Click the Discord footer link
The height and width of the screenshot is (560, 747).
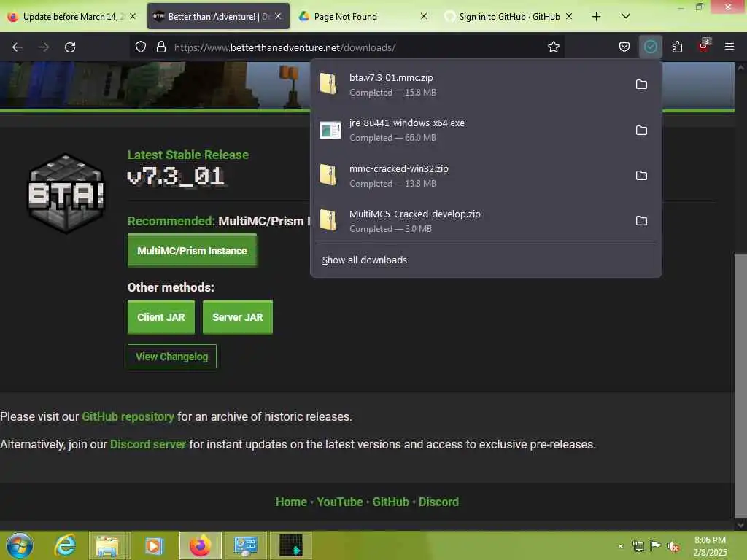point(438,502)
